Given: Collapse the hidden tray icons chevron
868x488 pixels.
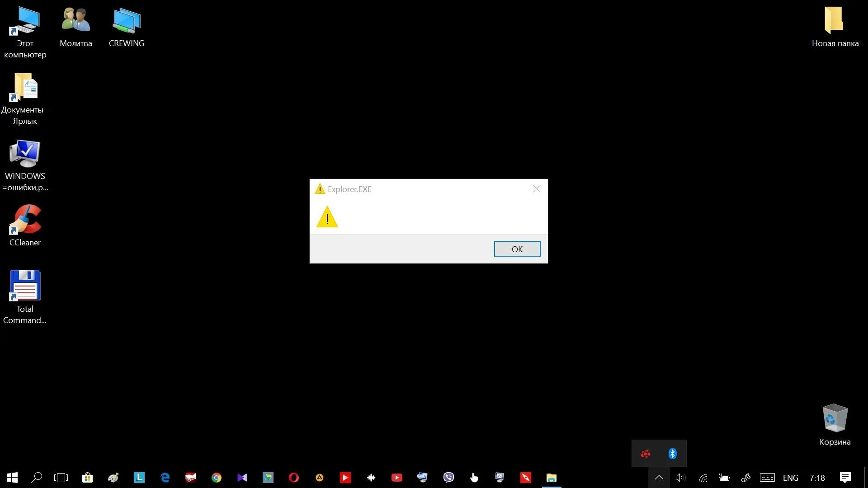Looking at the screenshot, I should pyautogui.click(x=659, y=478).
